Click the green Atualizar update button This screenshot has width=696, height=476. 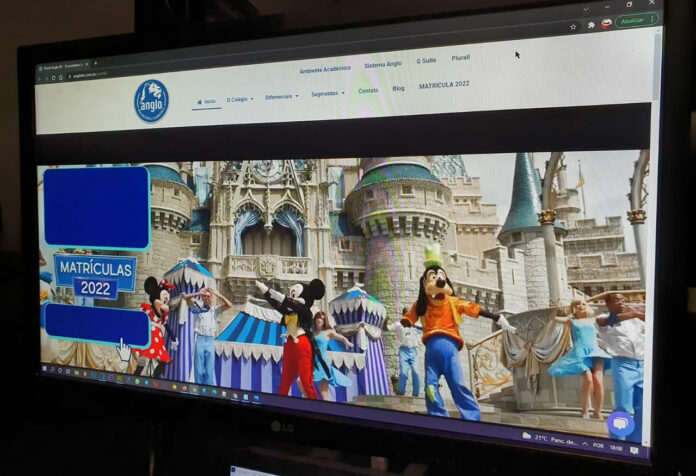click(632, 21)
